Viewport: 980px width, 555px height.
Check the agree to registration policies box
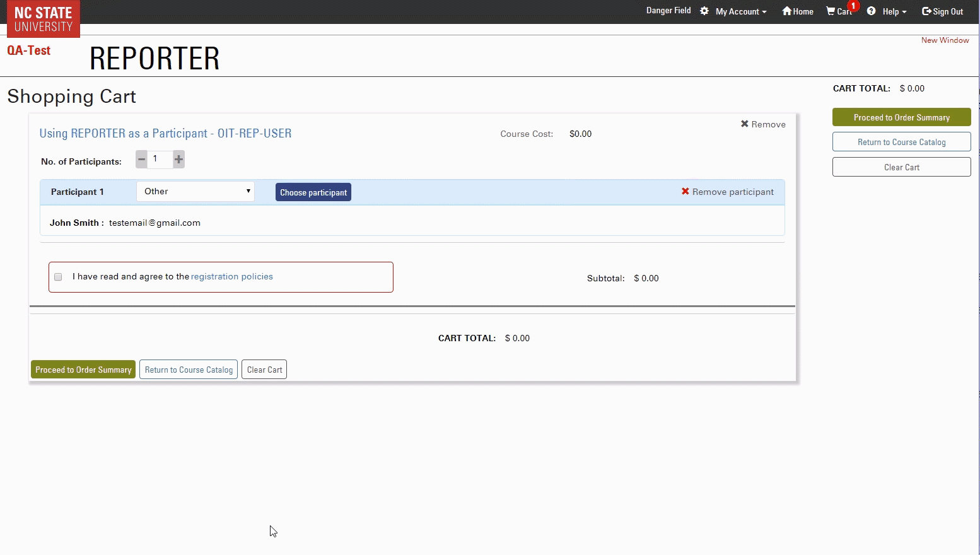(58, 277)
